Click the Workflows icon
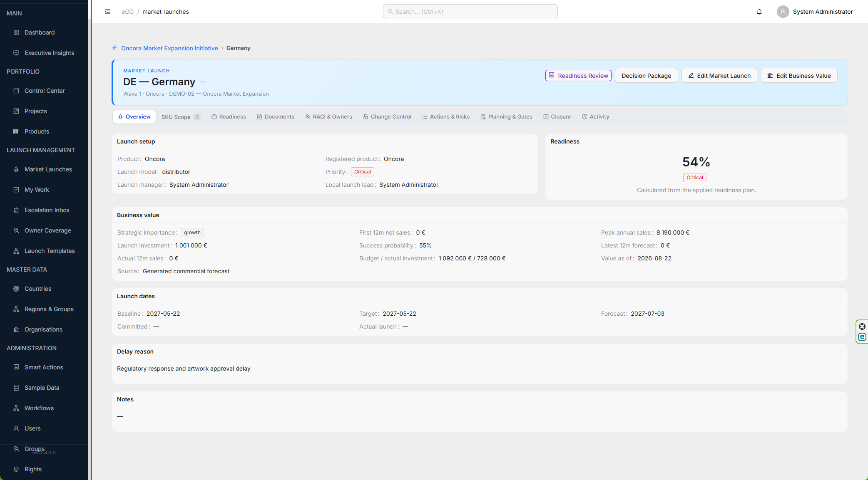Screen dimensions: 868x480 pyautogui.click(x=16, y=408)
